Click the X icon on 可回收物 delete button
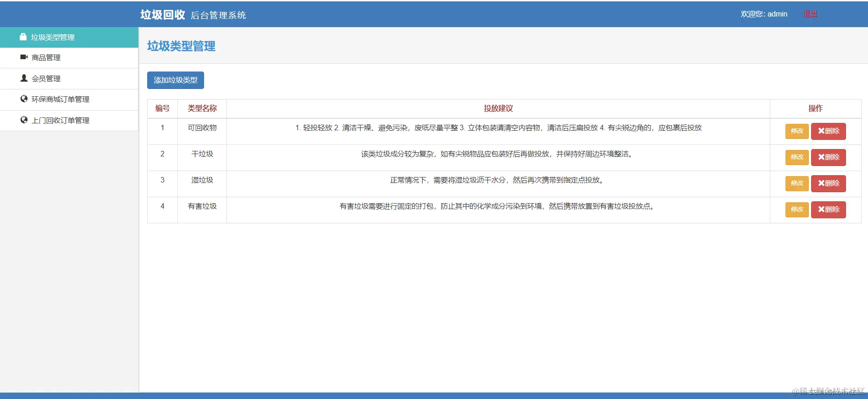The height and width of the screenshot is (399, 868). 821,131
